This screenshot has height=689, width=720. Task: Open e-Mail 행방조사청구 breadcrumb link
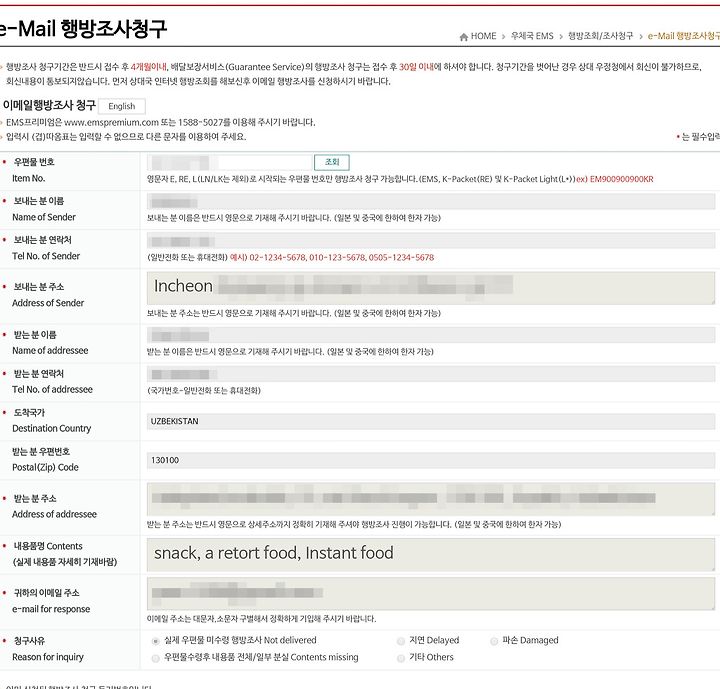point(684,36)
